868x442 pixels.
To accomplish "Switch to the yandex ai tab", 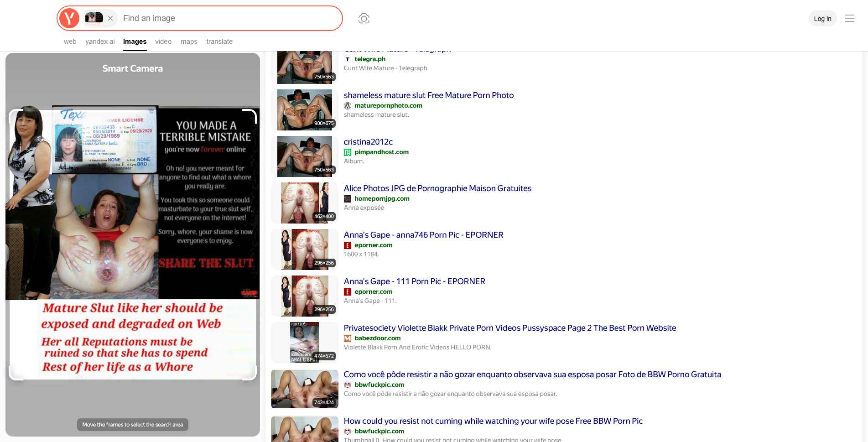I will click(100, 42).
